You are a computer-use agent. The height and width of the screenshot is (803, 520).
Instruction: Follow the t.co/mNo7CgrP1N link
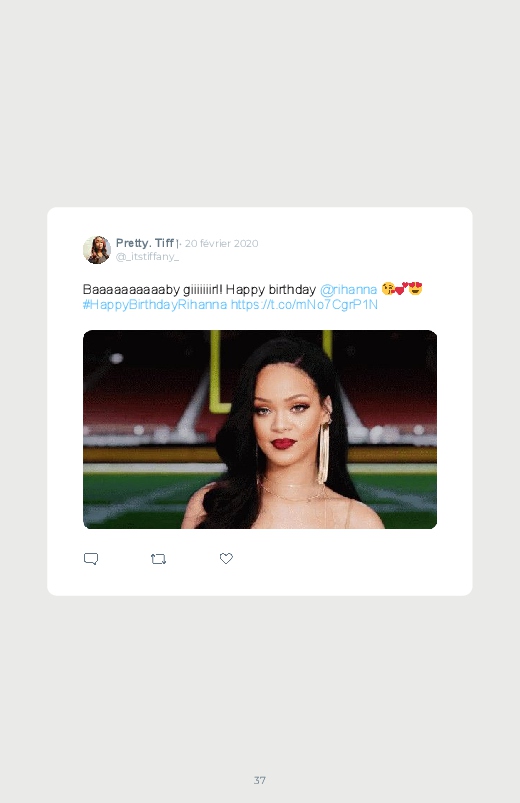point(304,305)
